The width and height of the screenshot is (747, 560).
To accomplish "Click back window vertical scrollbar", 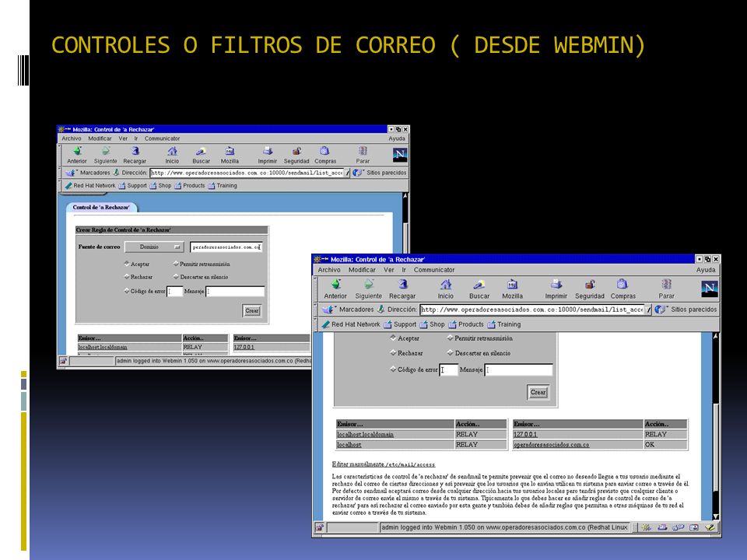I will point(405,222).
